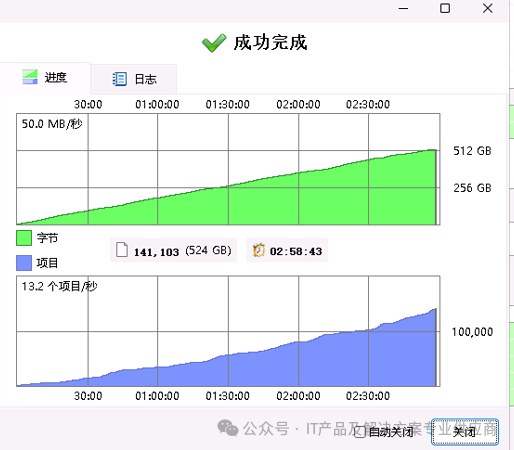Click the 50.0 MB/秒 speed label
Screen dimensions: 514x450
[x=52, y=124]
